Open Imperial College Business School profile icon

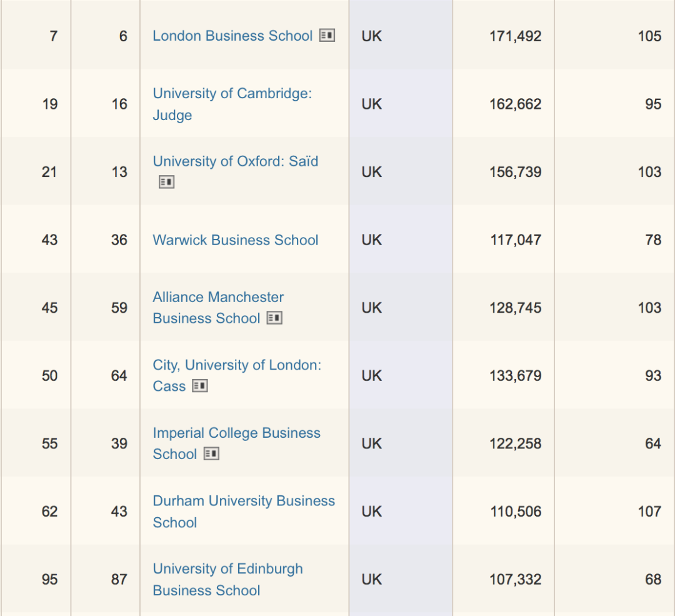[x=211, y=454]
